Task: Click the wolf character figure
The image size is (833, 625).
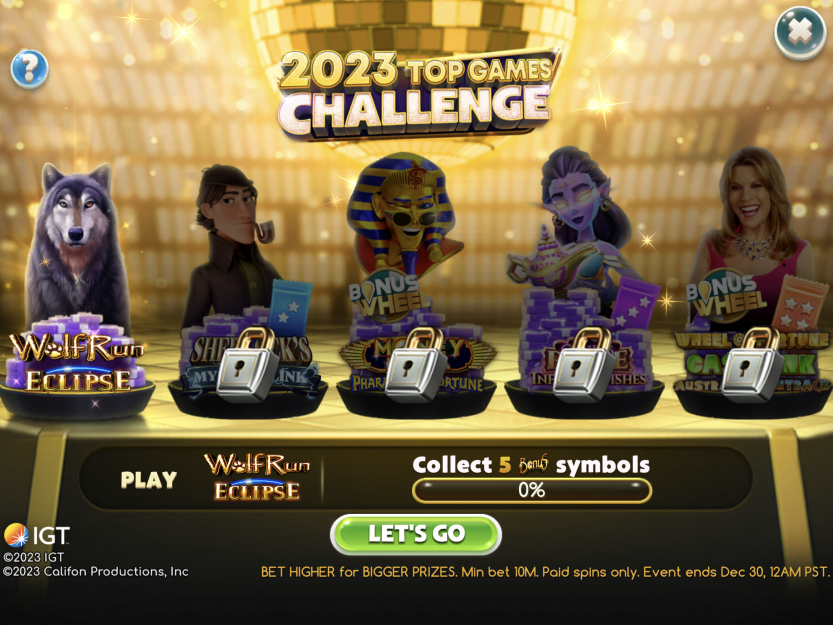Action: click(x=78, y=244)
